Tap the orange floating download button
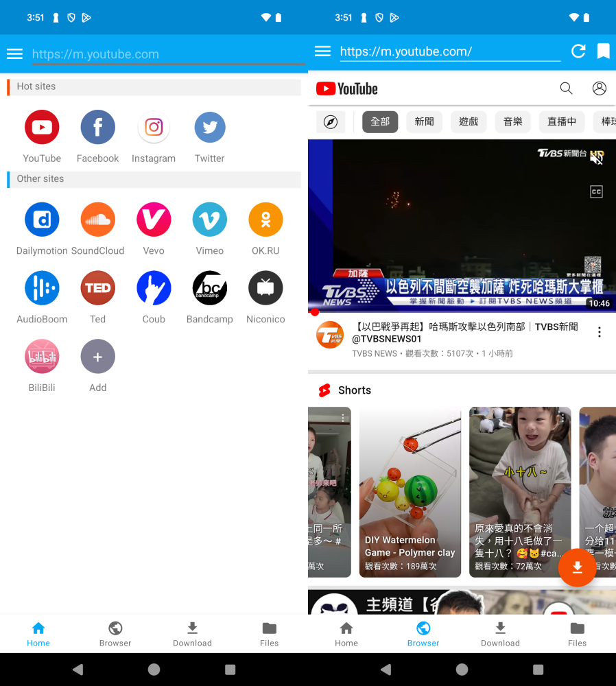This screenshot has width=616, height=686. (x=577, y=567)
